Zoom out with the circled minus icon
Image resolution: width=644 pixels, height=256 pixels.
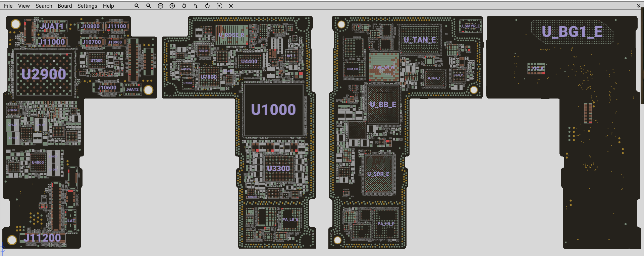point(160,6)
